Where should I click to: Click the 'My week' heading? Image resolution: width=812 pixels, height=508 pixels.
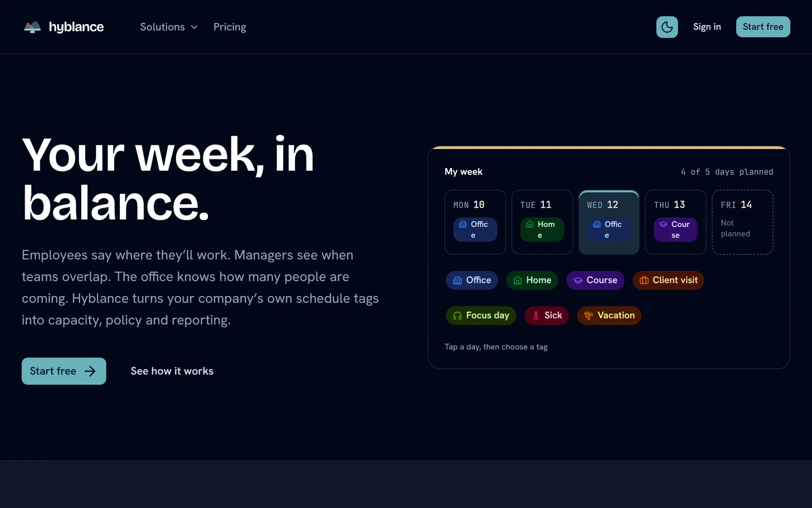point(463,172)
